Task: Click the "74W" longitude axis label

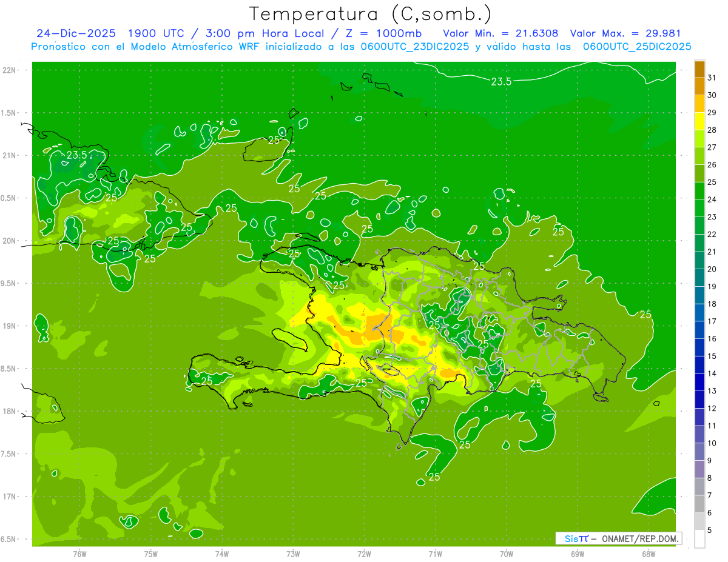Action: [x=222, y=554]
